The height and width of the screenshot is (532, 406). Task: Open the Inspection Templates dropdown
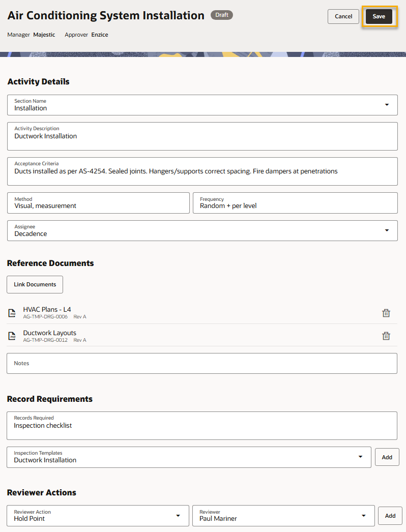(x=361, y=457)
